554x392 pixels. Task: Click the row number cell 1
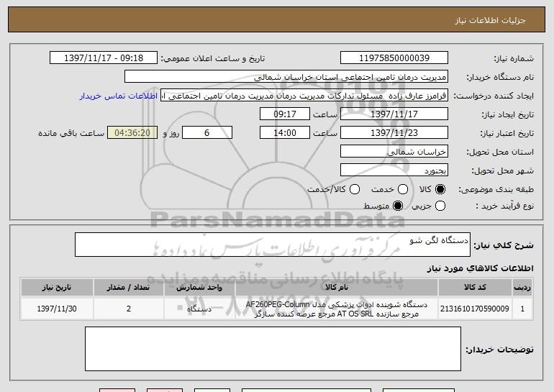tap(522, 309)
